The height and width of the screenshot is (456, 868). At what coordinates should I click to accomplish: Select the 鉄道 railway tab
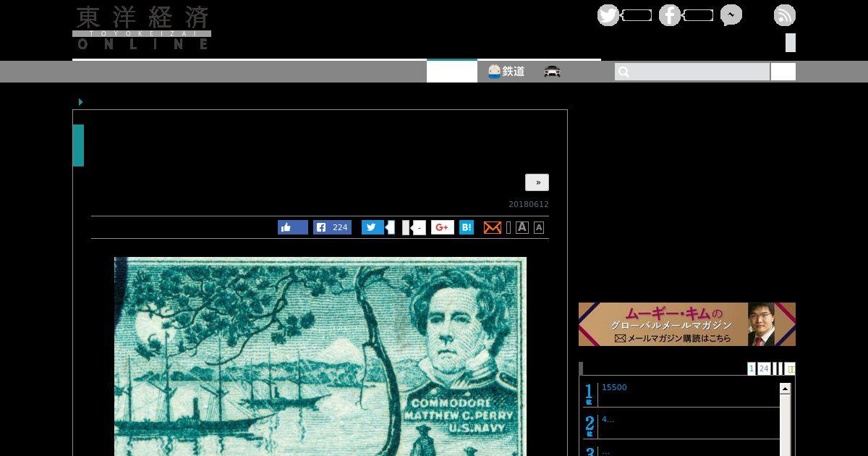click(506, 72)
